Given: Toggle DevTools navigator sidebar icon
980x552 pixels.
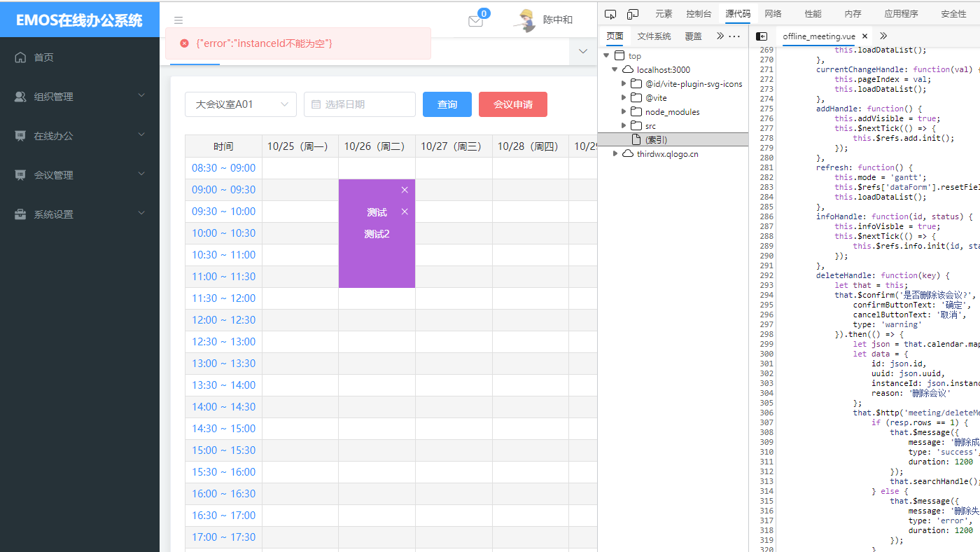Looking at the screenshot, I should [762, 36].
